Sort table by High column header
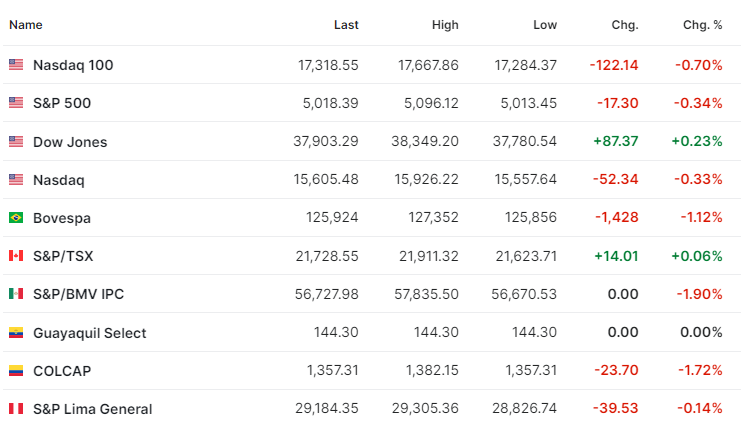Screen dimensions: 741x422 (x=445, y=25)
